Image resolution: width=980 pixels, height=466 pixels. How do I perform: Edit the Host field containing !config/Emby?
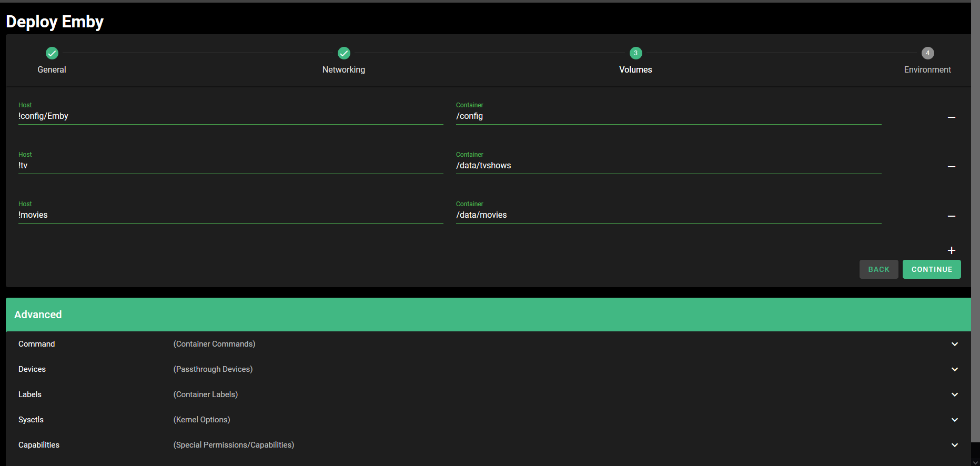230,116
